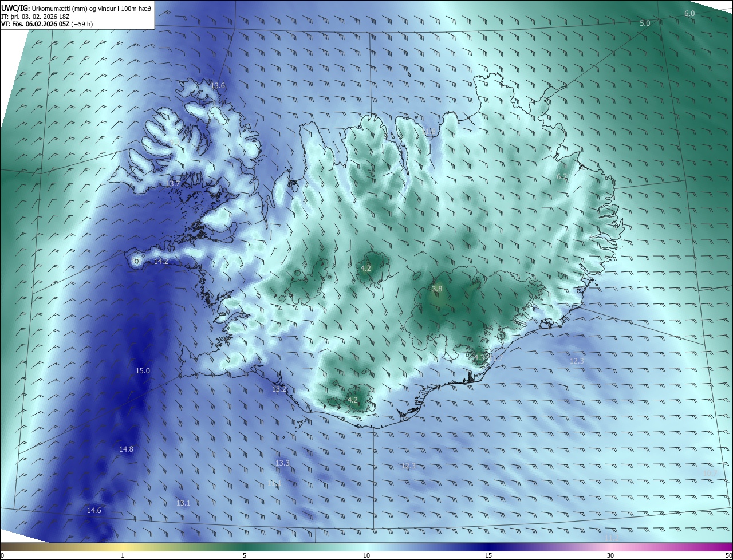Click the 6.0 value in the top-right corner
The image size is (733, 560).
[x=689, y=13]
